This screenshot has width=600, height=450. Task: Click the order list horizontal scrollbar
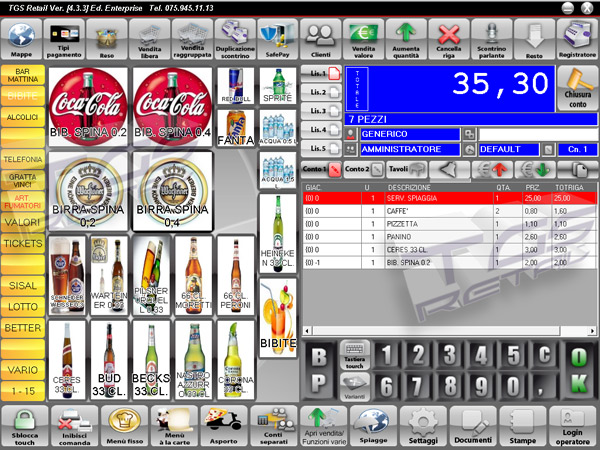tap(450, 330)
